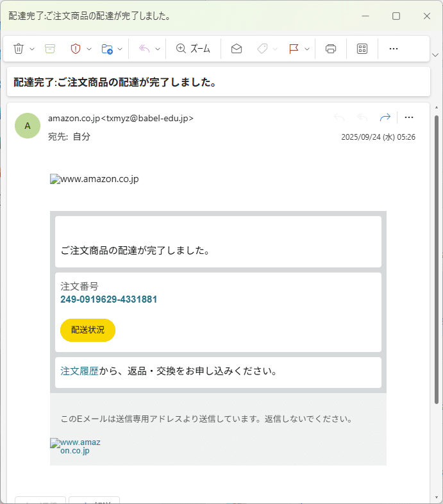Open message header more actions ellipsis

coord(409,117)
